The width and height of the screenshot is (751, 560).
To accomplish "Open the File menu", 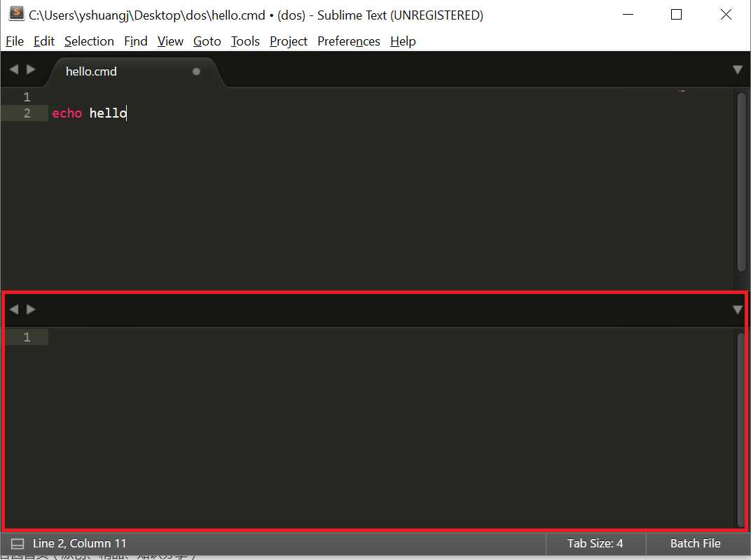I will click(x=15, y=41).
